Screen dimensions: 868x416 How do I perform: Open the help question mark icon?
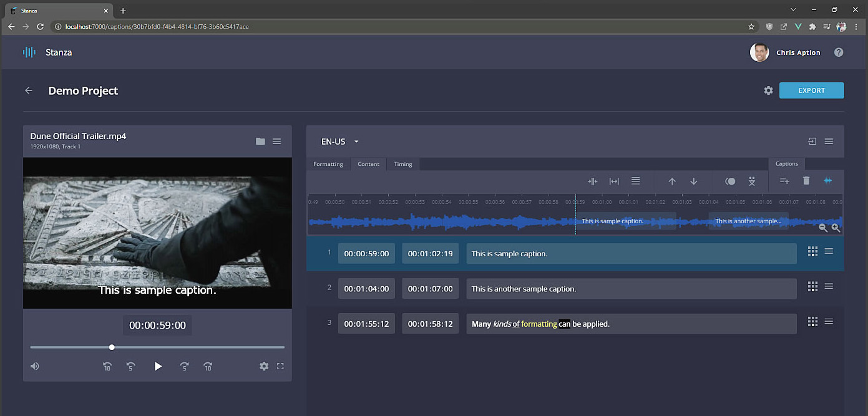[x=839, y=52]
